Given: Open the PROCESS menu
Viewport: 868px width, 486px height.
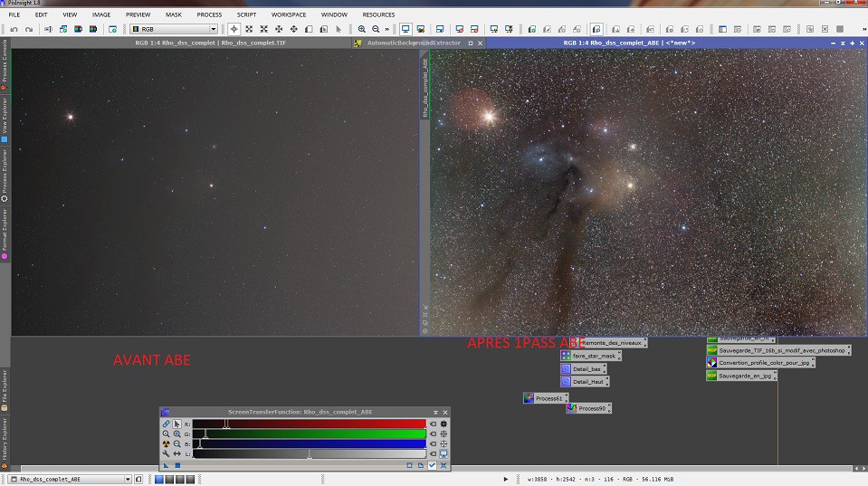Looking at the screenshot, I should (x=209, y=14).
